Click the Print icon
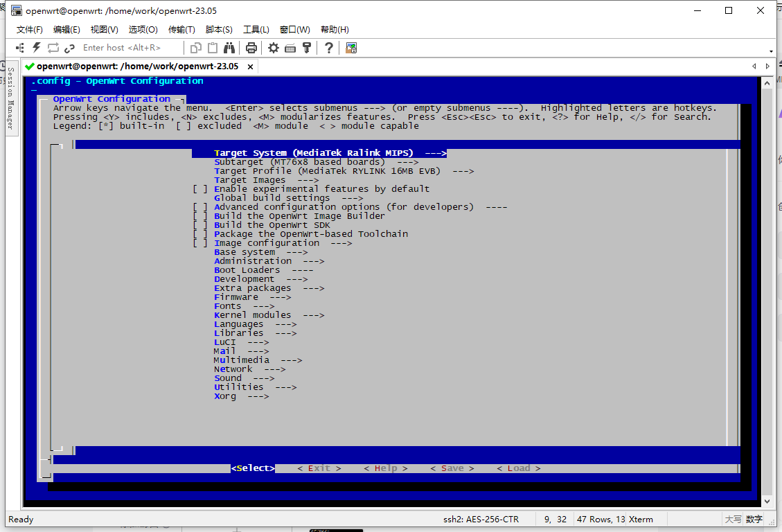 [251, 48]
